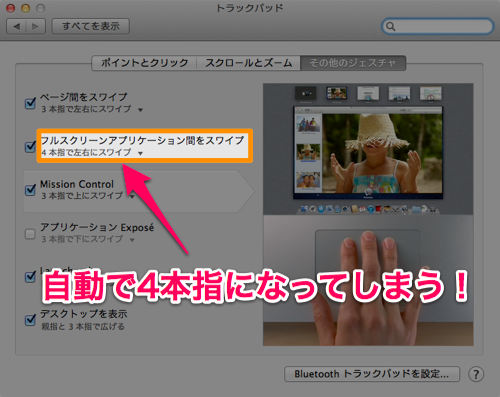Click the Mission Control label

tap(77, 184)
